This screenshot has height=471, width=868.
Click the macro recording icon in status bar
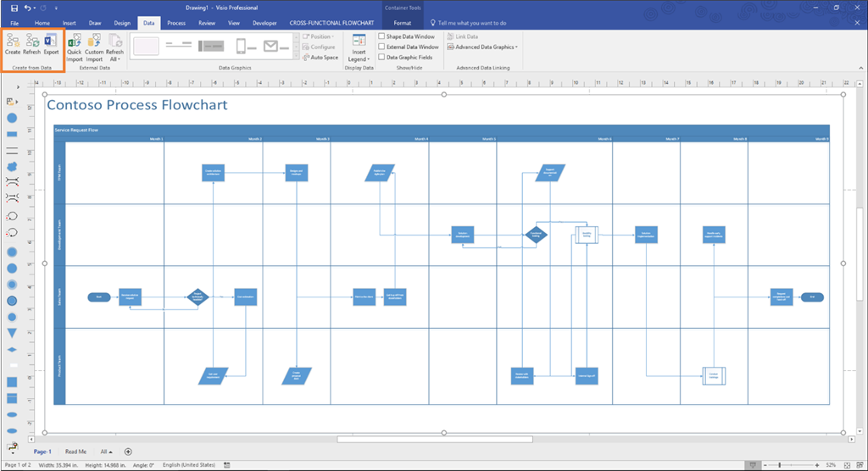click(x=227, y=465)
